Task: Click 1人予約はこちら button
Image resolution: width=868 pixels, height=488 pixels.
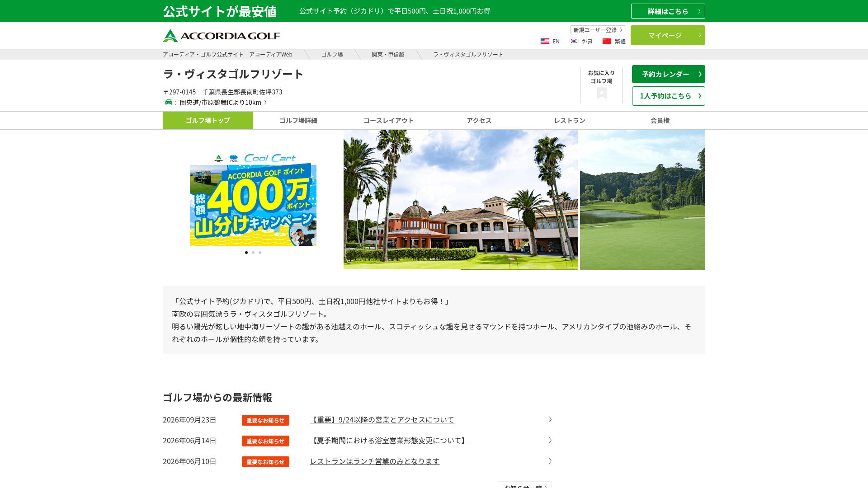Action: (668, 96)
